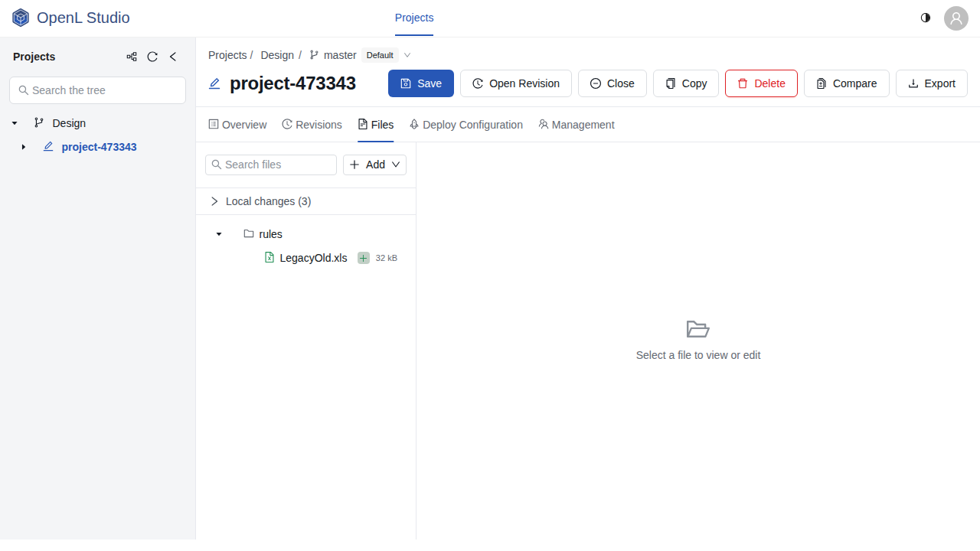Click the Design breadcrumb link
This screenshot has height=551, width=980.
[x=277, y=55]
